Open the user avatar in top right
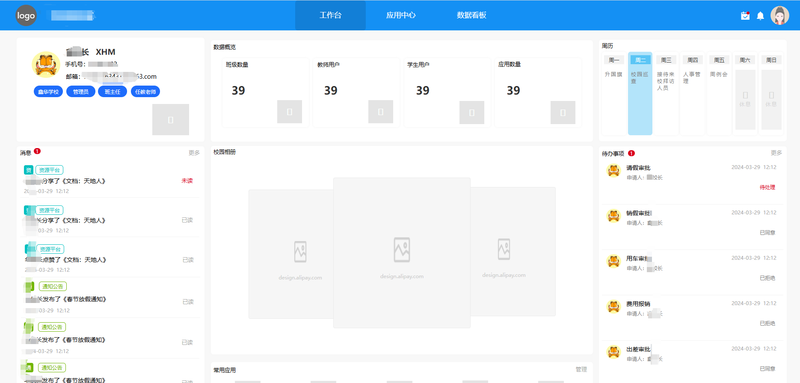The height and width of the screenshot is (383, 800). click(x=780, y=15)
